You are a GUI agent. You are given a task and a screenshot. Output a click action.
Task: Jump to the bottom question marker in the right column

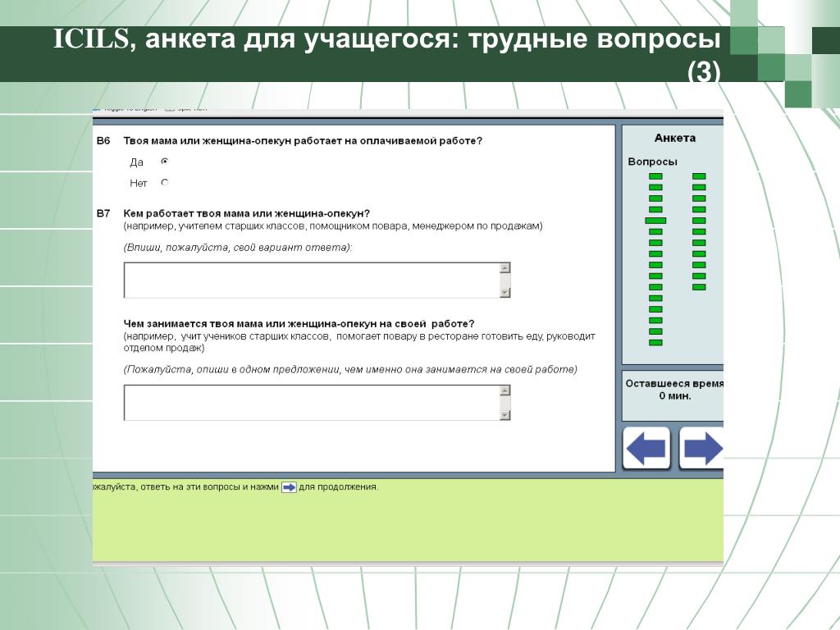(x=699, y=287)
